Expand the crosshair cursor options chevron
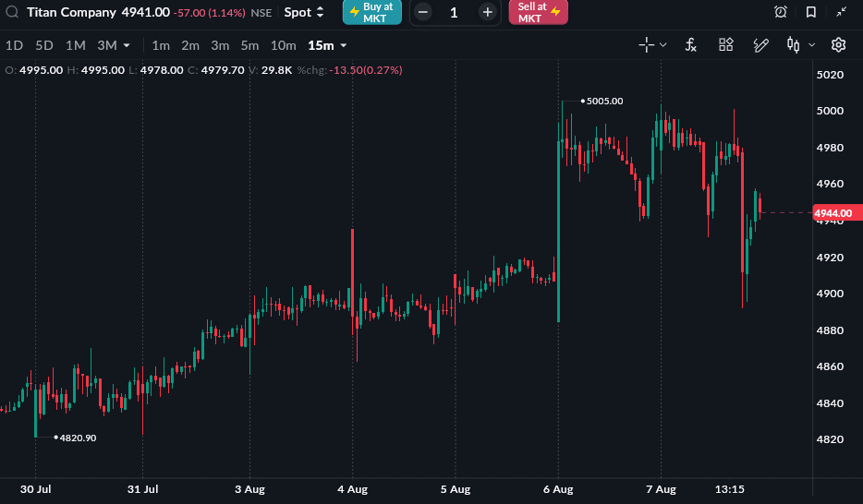The image size is (863, 504). click(x=663, y=45)
